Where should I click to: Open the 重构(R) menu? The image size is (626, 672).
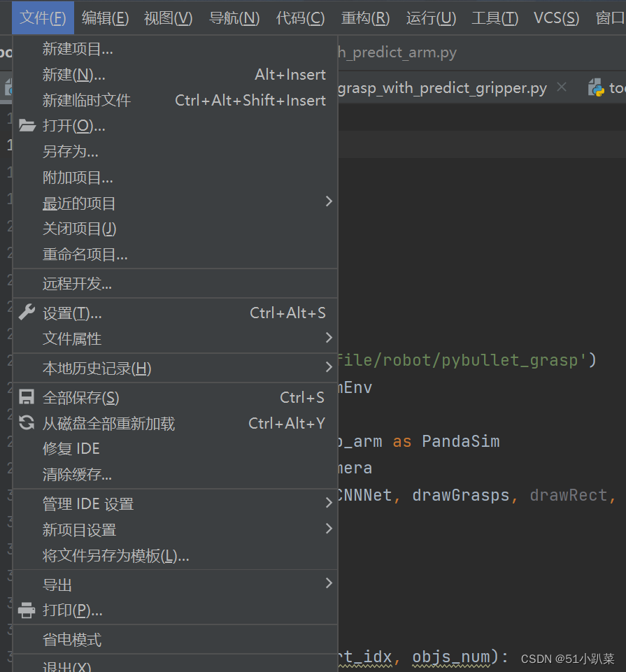pos(365,17)
